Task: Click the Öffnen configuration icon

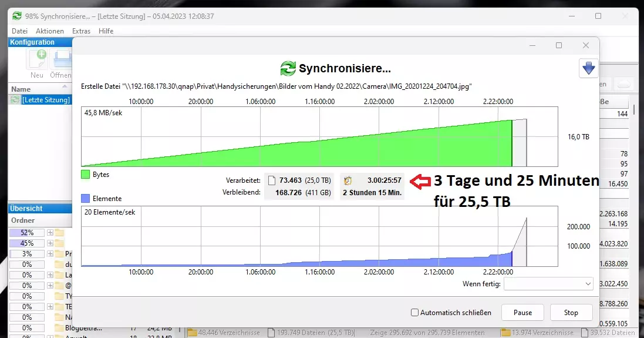Action: (62, 60)
